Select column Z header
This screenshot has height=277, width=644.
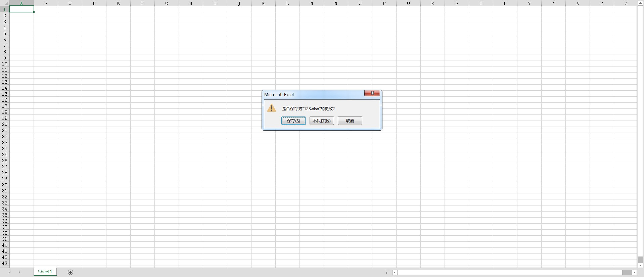tap(626, 3)
